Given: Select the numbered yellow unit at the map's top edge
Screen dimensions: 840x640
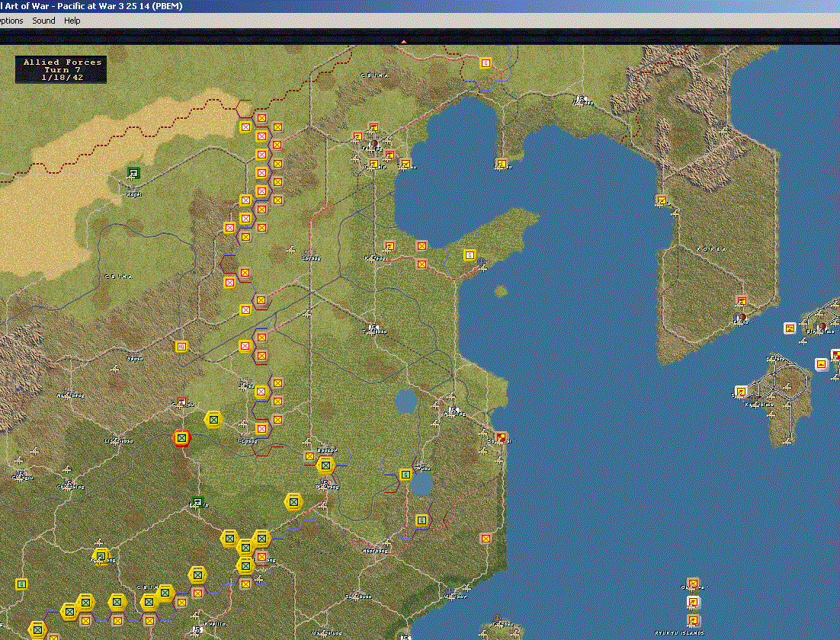Looking at the screenshot, I should coord(486,63).
